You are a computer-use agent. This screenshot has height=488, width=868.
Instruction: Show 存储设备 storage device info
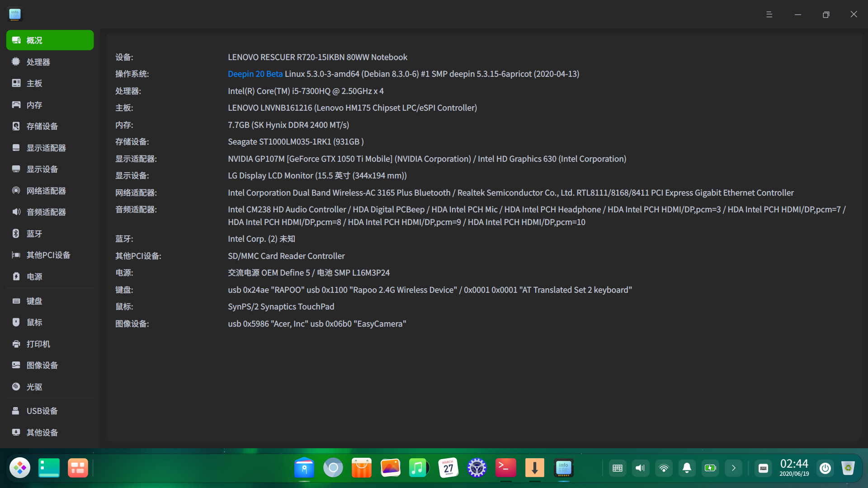pos(50,126)
